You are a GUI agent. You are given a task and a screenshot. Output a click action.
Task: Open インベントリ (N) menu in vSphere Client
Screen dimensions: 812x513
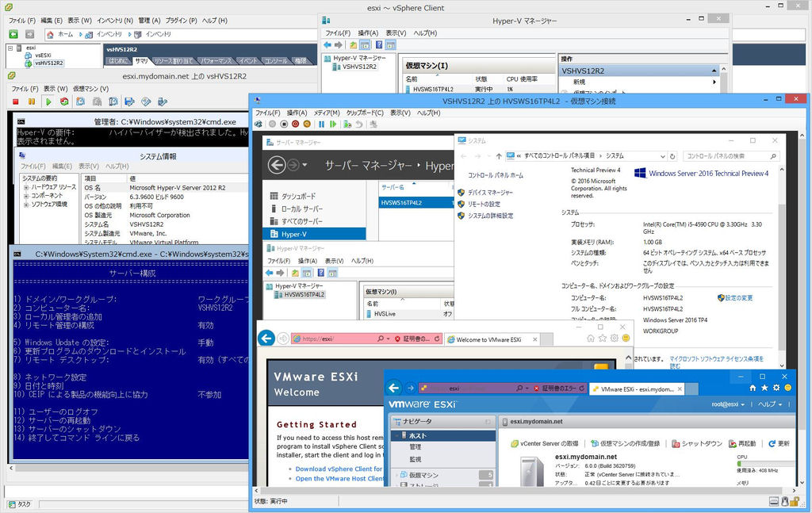[115, 21]
